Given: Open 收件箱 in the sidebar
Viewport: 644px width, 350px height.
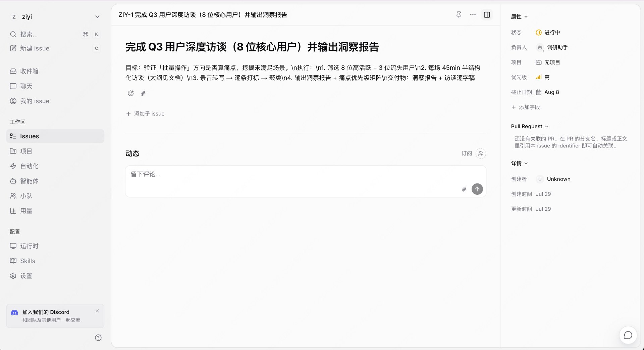Looking at the screenshot, I should tap(55, 71).
